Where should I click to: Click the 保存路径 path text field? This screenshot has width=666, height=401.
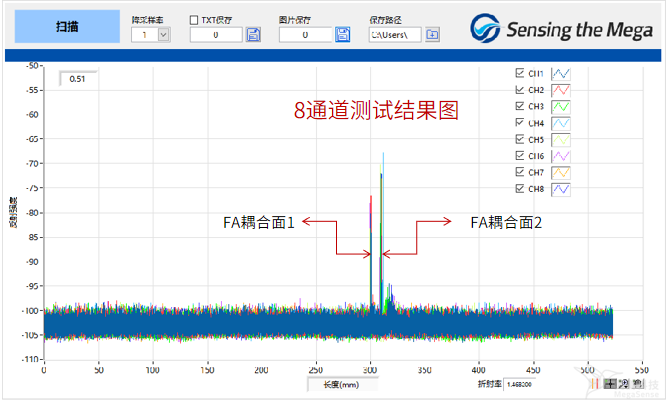pos(394,35)
